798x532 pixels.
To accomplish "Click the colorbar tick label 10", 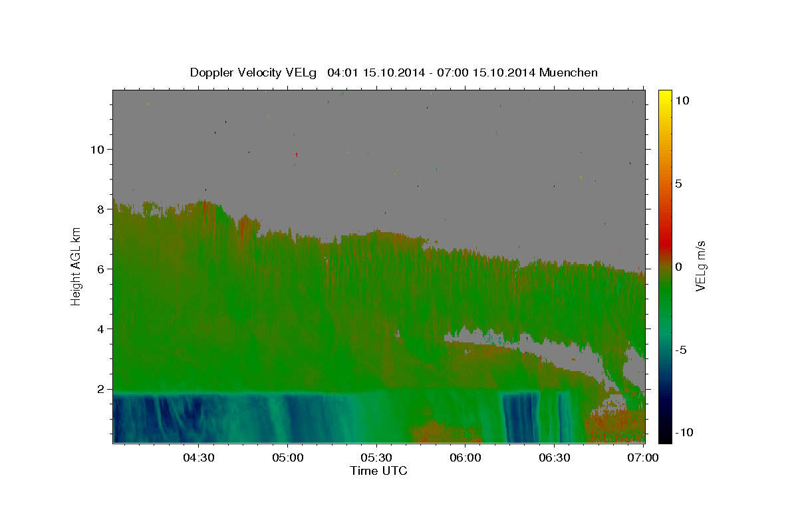I will [682, 100].
